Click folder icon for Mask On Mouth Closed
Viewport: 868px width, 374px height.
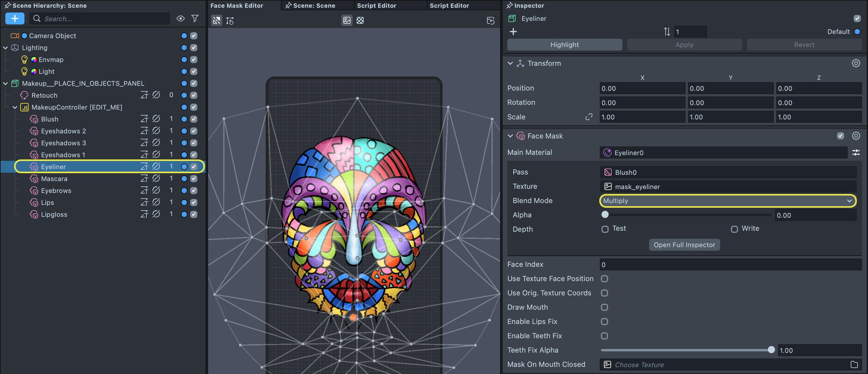click(854, 364)
